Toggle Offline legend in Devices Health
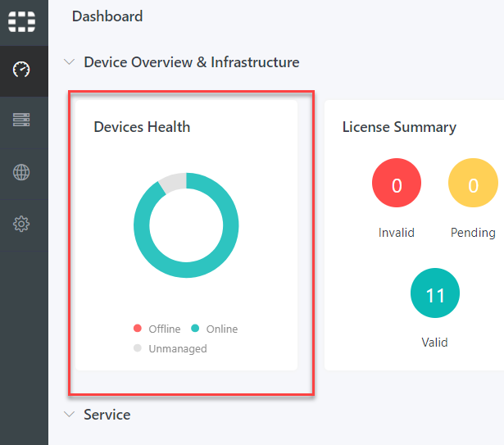The height and width of the screenshot is (445, 504). [157, 329]
